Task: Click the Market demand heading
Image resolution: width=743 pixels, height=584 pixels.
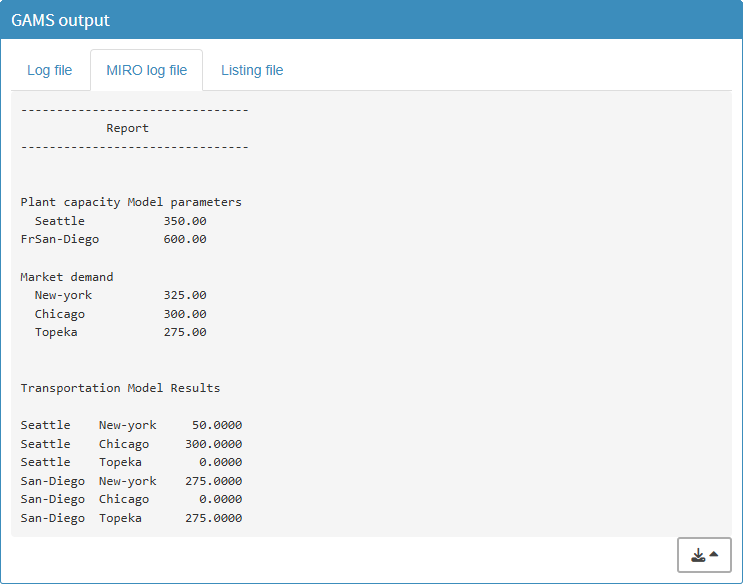Action: 67,277
